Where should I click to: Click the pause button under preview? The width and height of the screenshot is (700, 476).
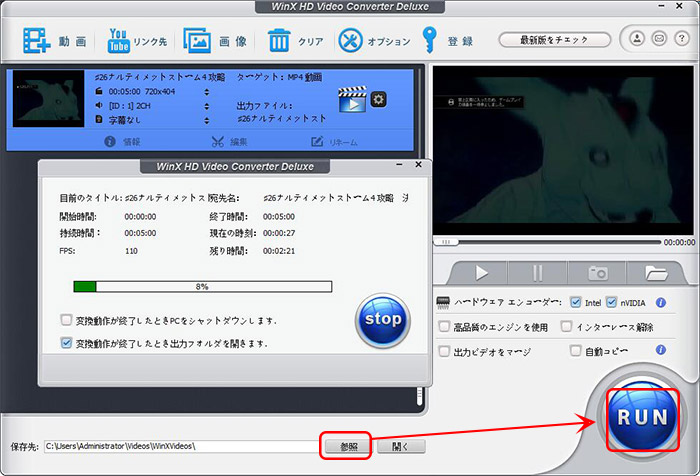pyautogui.click(x=538, y=273)
